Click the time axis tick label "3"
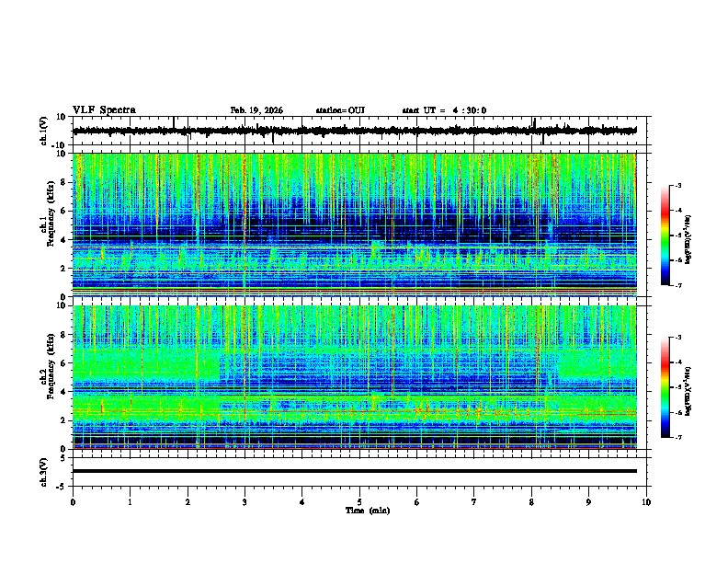The image size is (728, 563). pyautogui.click(x=245, y=502)
